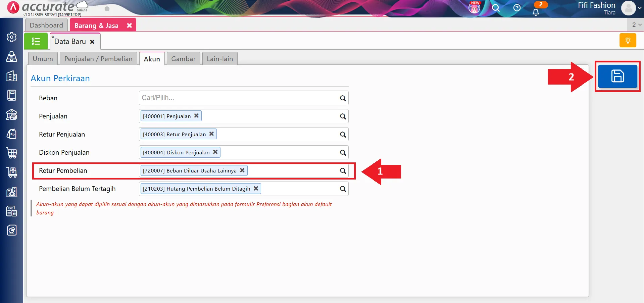Click the Beban account search field

(238, 98)
